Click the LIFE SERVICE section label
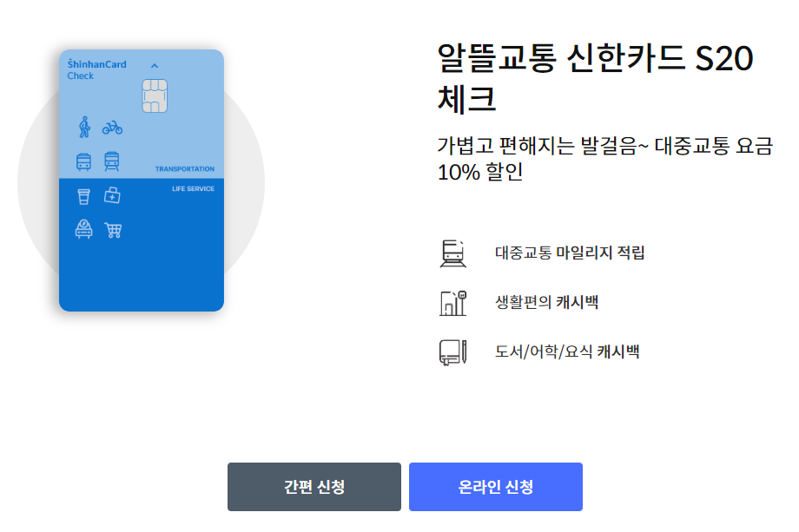This screenshot has height=532, width=799. point(193,187)
